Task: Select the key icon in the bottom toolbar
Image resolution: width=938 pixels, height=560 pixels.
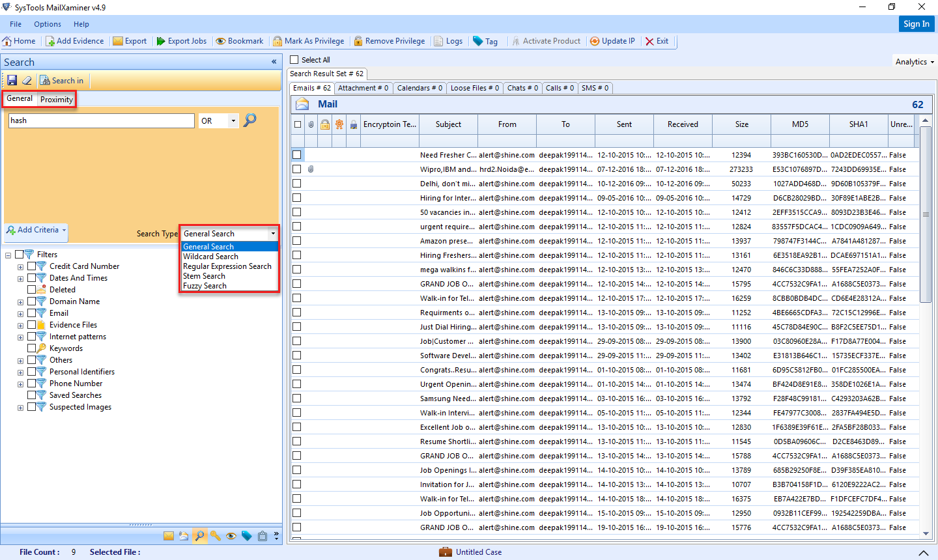Action: pos(215,535)
